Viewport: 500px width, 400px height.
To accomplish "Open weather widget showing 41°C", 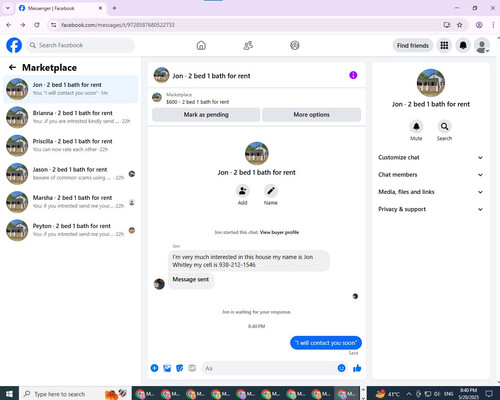I will (x=388, y=394).
